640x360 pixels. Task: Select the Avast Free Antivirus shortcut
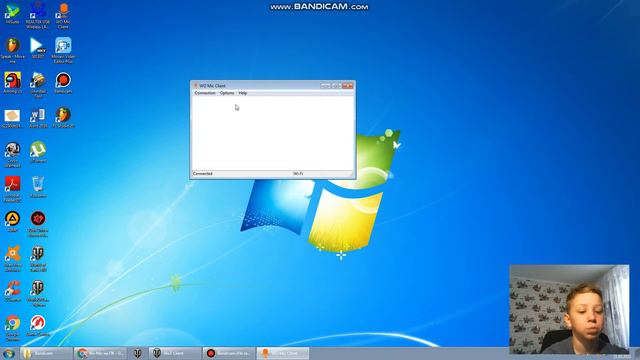tap(12, 258)
